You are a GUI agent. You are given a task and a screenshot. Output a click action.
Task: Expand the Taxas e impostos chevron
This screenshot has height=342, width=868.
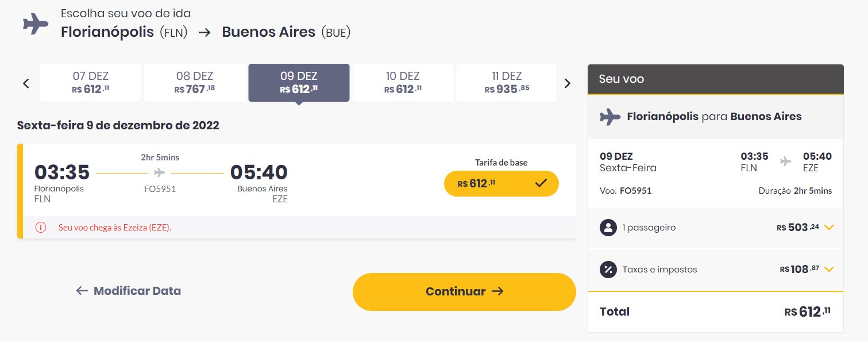[x=828, y=269]
